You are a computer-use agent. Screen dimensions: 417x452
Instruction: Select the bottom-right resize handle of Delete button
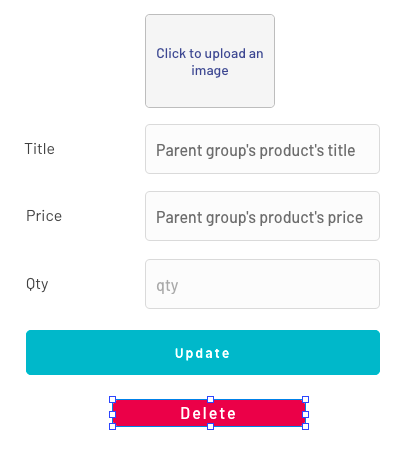pyautogui.click(x=305, y=426)
